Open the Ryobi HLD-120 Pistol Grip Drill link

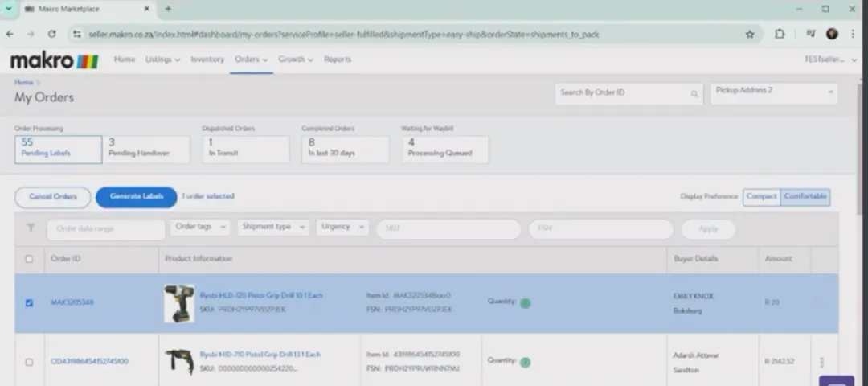point(260,296)
